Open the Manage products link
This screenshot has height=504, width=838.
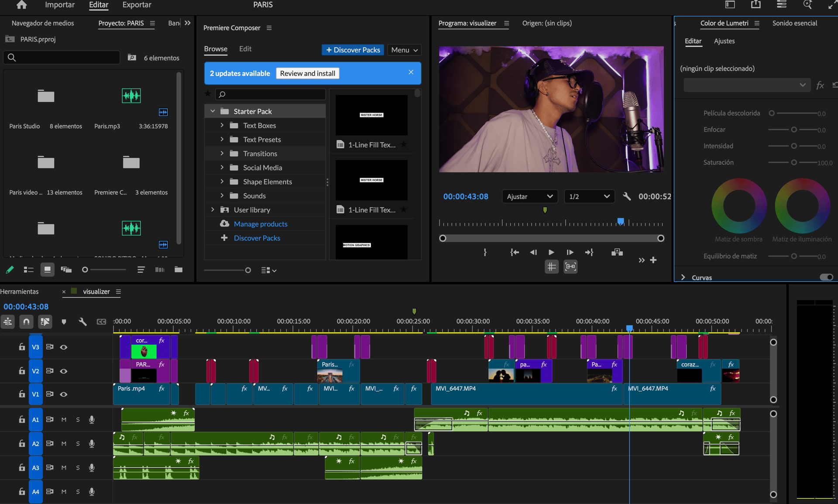pos(261,224)
